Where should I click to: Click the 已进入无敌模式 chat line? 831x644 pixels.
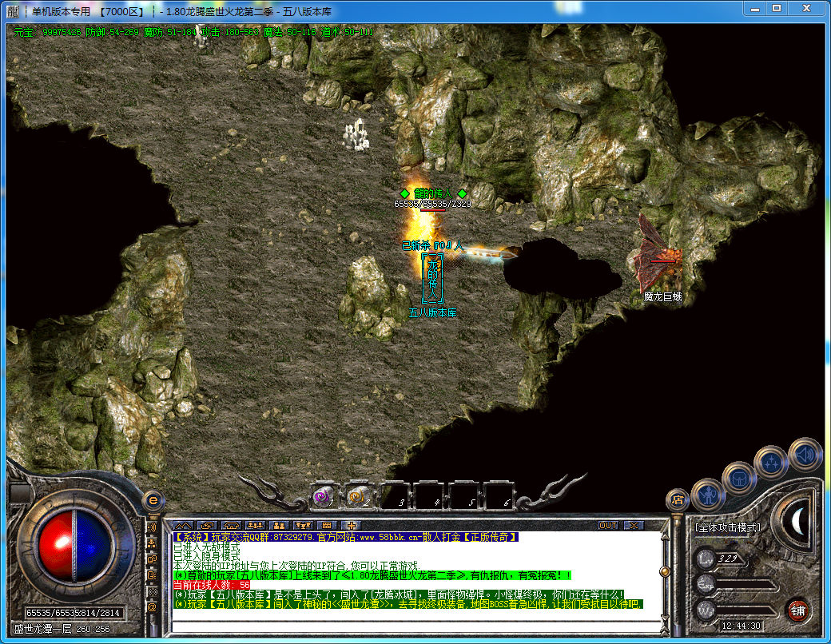(207, 547)
